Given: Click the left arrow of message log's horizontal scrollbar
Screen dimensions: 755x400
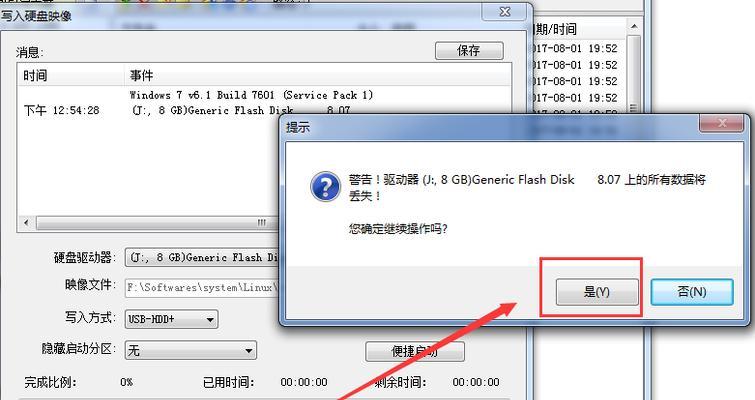Looking at the screenshot, I should tap(26, 223).
